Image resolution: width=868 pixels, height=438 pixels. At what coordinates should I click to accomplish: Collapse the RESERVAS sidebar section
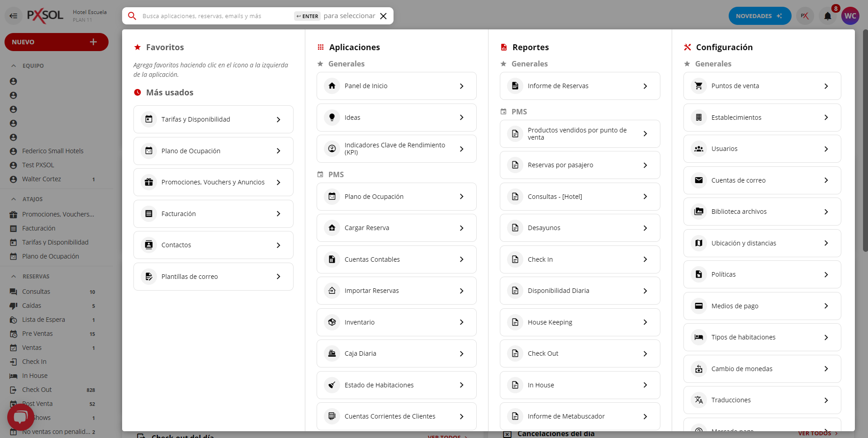pyautogui.click(x=14, y=276)
